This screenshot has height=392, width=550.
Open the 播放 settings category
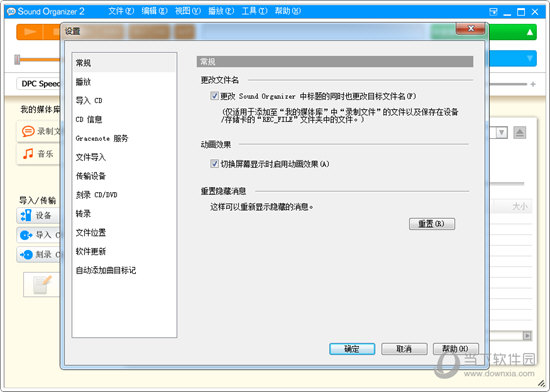click(x=123, y=82)
